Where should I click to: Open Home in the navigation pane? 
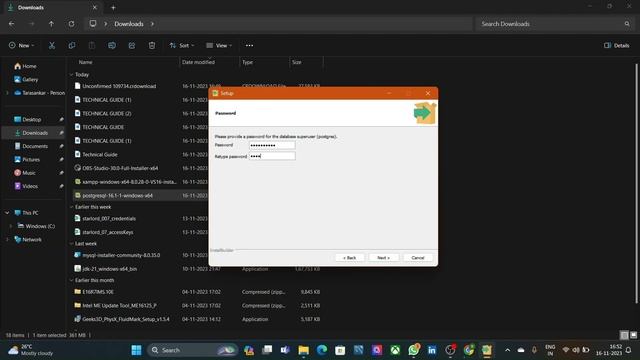click(29, 66)
